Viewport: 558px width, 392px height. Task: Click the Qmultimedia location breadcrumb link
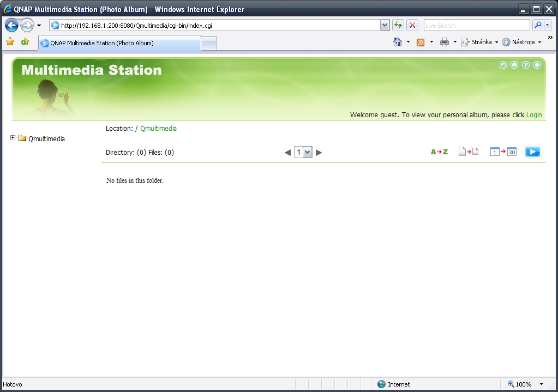[x=158, y=129]
